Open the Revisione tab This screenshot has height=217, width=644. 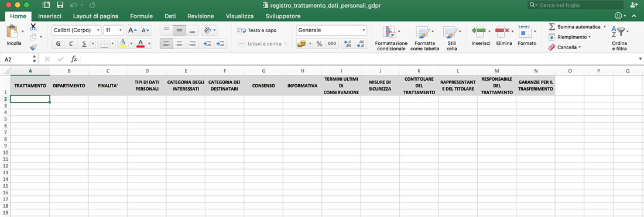(x=200, y=16)
